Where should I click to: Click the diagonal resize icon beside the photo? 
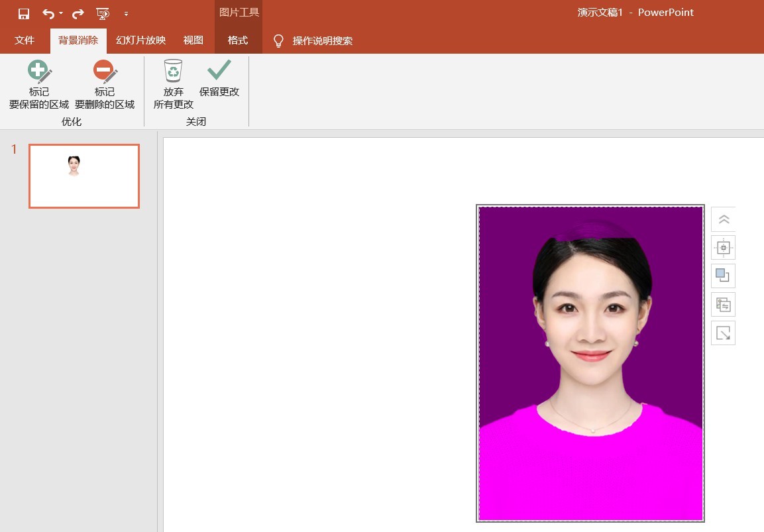click(x=723, y=333)
